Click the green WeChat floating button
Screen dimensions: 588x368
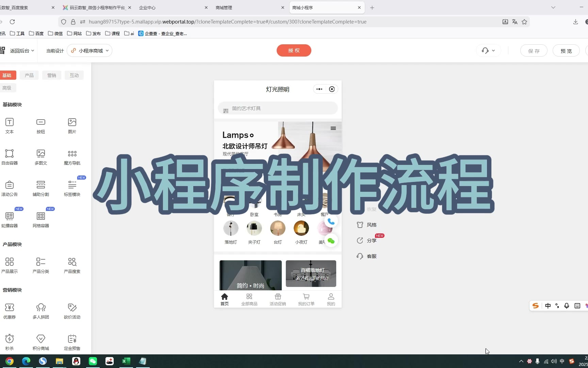point(331,241)
